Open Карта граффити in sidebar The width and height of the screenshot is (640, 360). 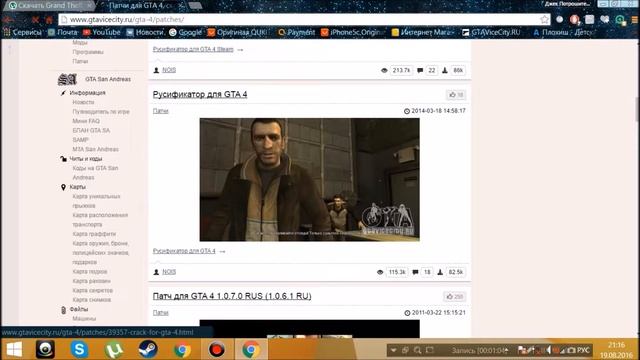(x=94, y=234)
